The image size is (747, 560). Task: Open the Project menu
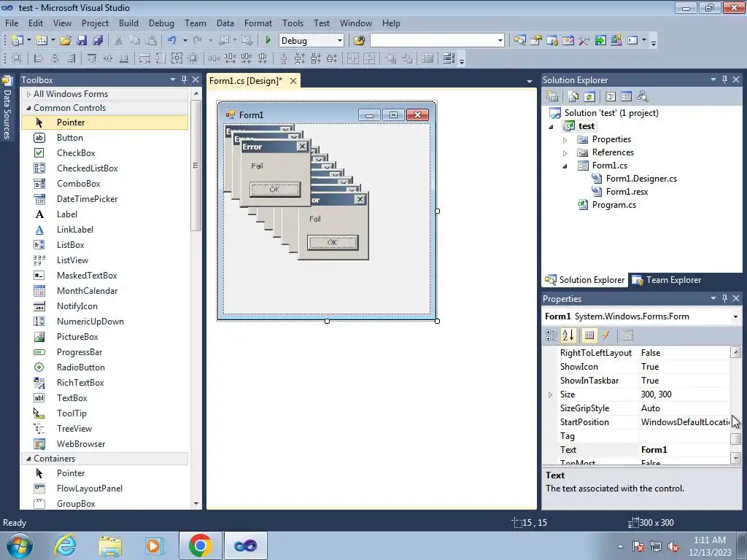click(x=95, y=23)
